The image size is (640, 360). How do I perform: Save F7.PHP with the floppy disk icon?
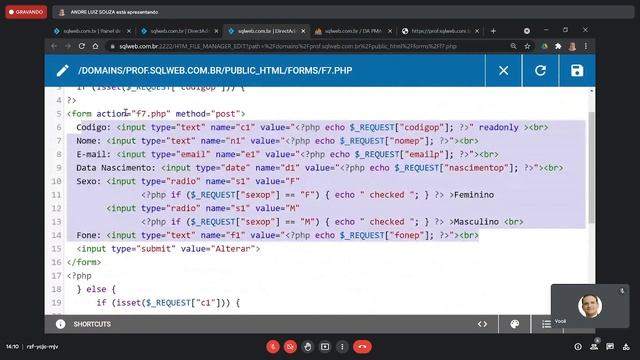577,71
